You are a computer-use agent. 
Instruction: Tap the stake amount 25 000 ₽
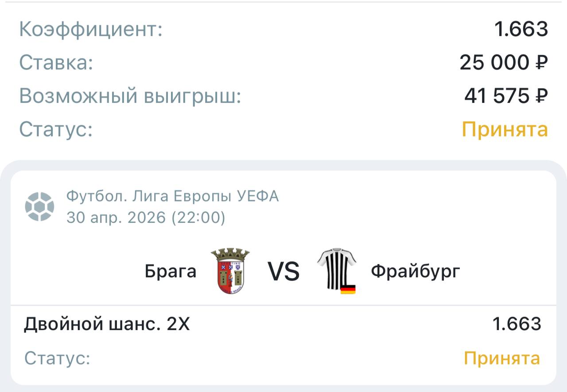pyautogui.click(x=504, y=63)
